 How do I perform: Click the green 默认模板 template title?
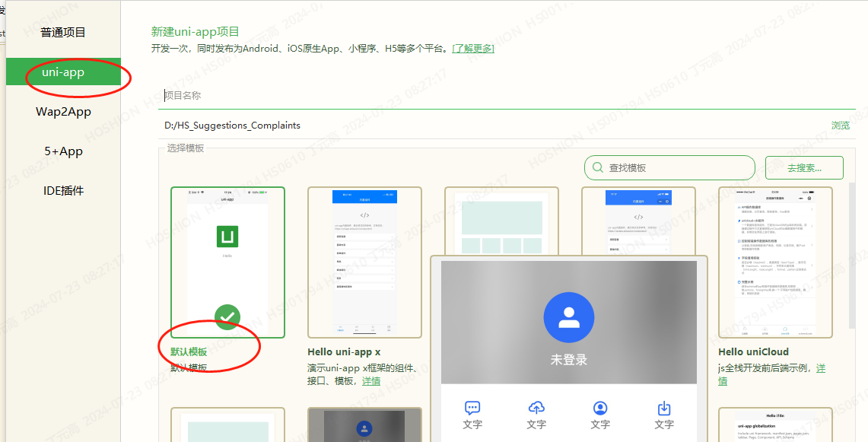(189, 351)
